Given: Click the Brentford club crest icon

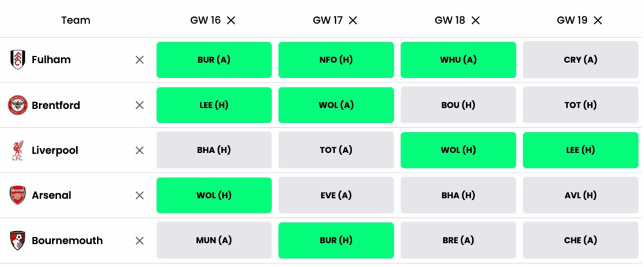Looking at the screenshot, I should click(x=18, y=105).
